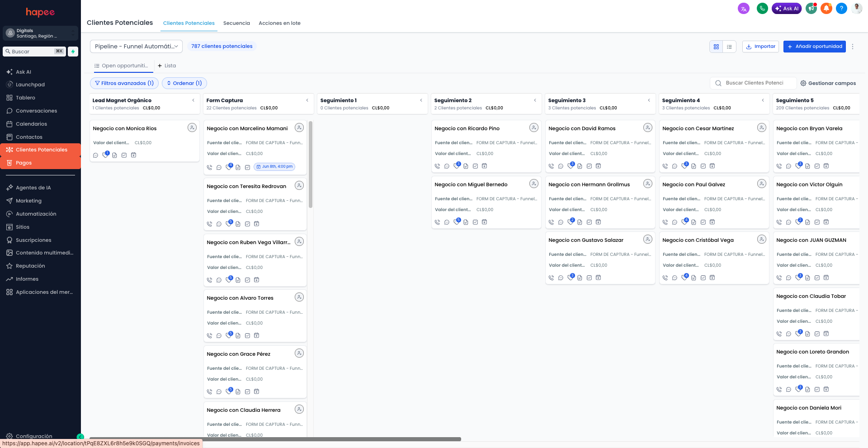The image size is (868, 448).
Task: Click the sidebar Buscar search field
Action: (34, 52)
